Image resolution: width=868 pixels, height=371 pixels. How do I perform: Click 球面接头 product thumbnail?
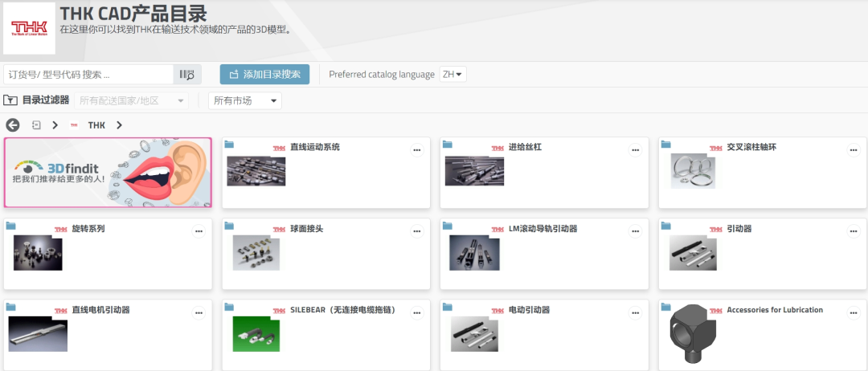[256, 253]
